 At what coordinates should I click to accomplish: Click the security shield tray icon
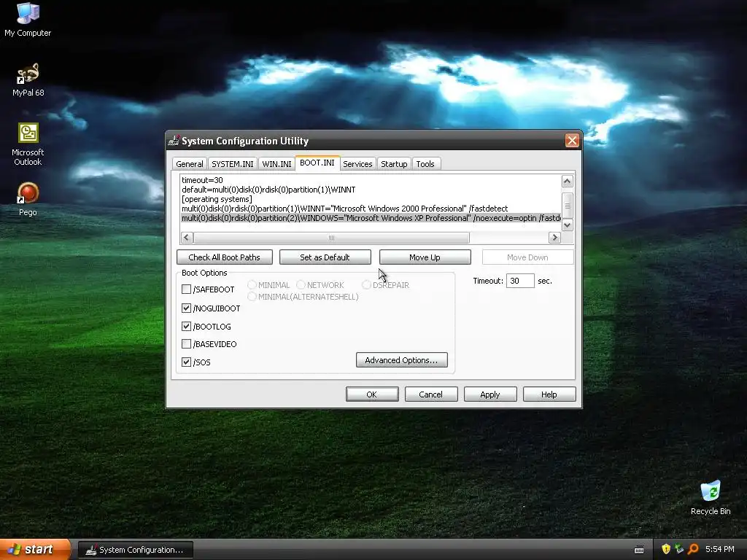(x=666, y=549)
